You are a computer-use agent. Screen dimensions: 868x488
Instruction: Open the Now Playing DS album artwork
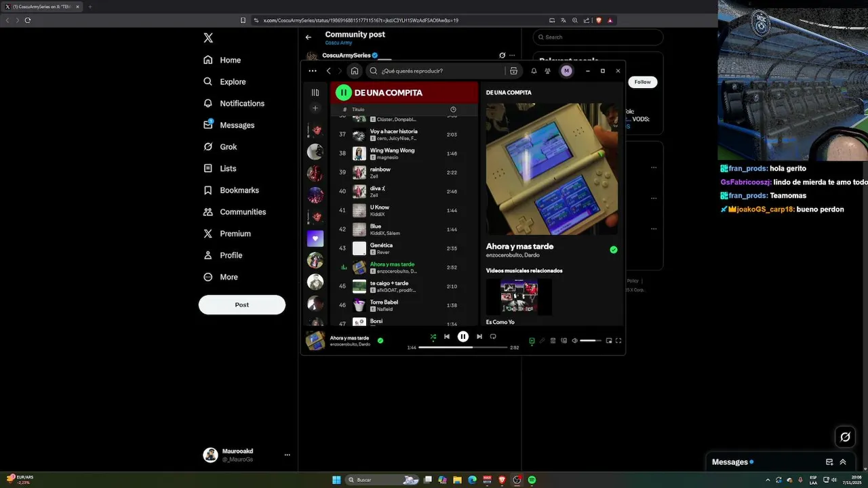552,169
